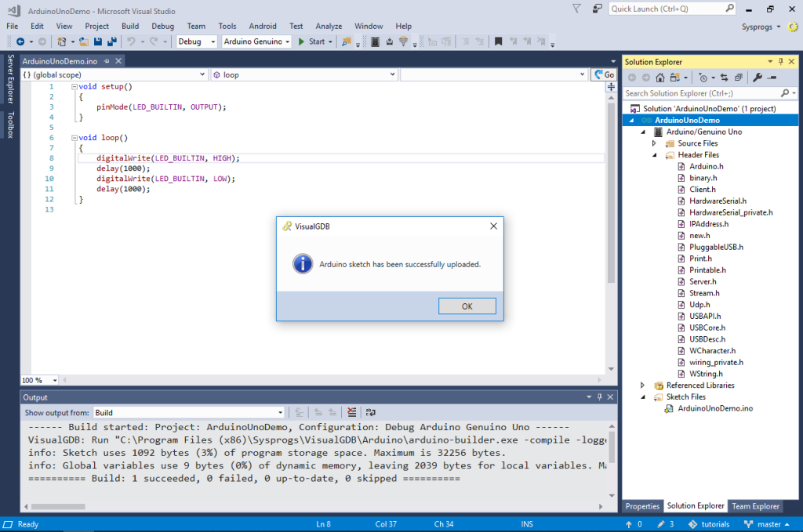This screenshot has width=803, height=532.
Task: Open the File menu
Action: [x=13, y=26]
